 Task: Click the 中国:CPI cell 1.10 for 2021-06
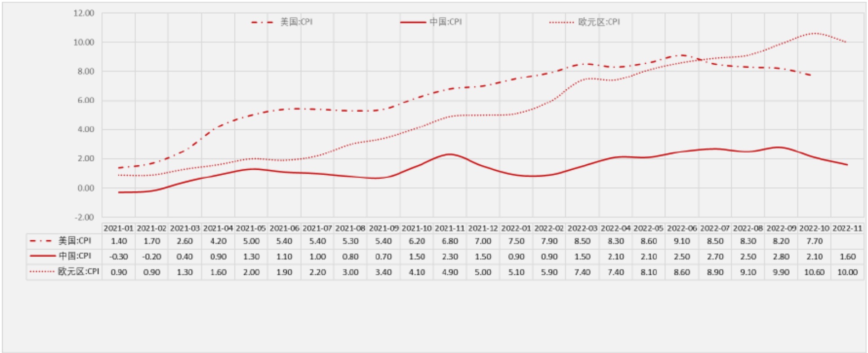[x=284, y=257]
